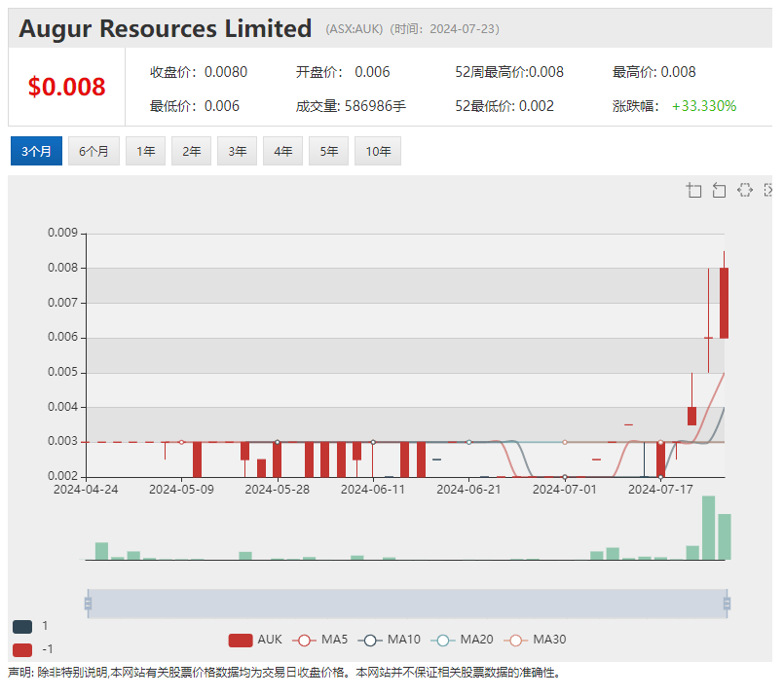Screen dimensions: 784x697
Task: Toggle the MA20 line legend
Action: point(462,640)
